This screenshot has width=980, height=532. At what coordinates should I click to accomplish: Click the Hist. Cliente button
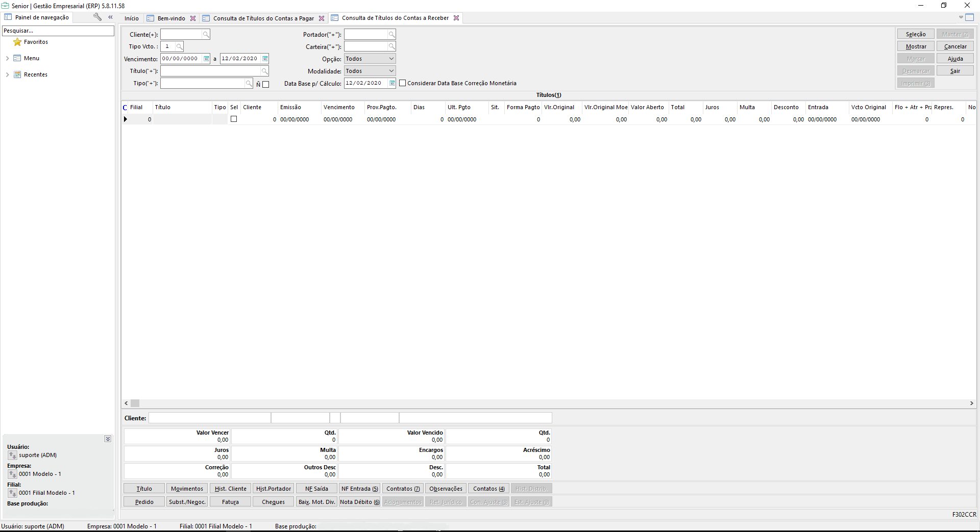click(x=230, y=489)
